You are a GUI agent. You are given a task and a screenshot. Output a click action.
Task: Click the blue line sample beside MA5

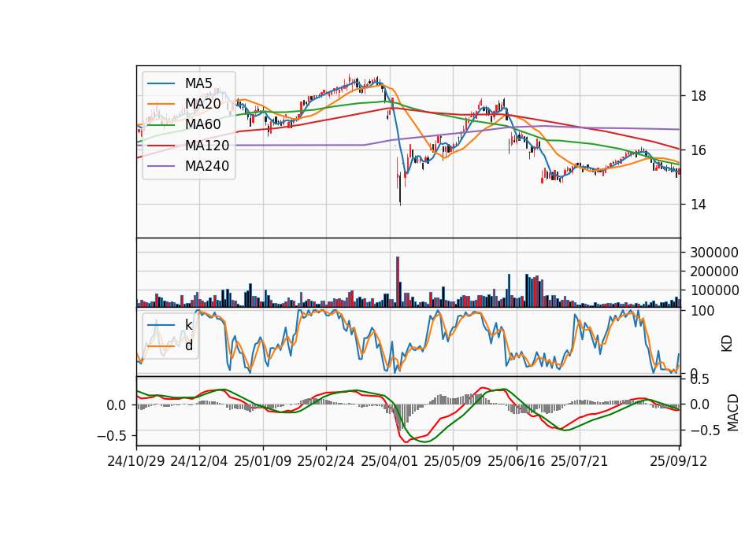(161, 83)
